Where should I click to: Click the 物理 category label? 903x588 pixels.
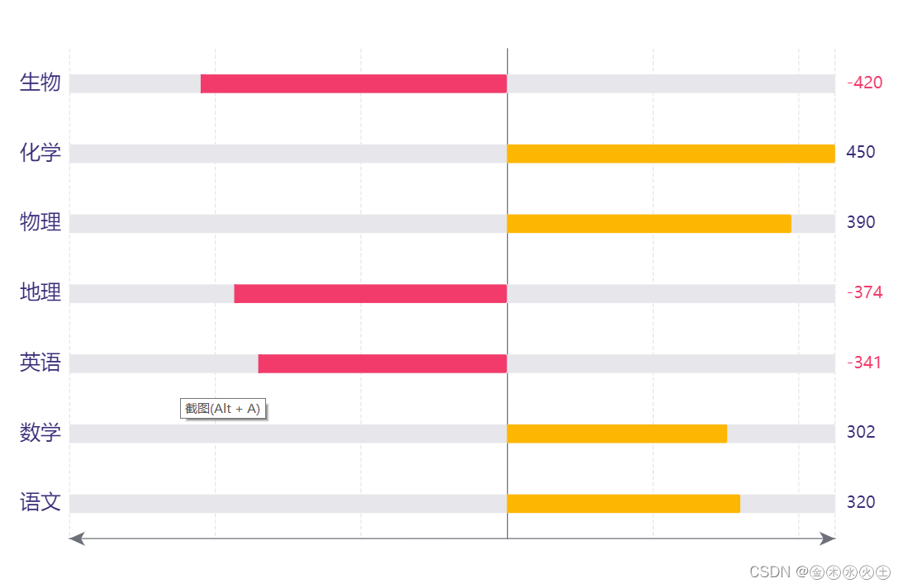pos(40,222)
